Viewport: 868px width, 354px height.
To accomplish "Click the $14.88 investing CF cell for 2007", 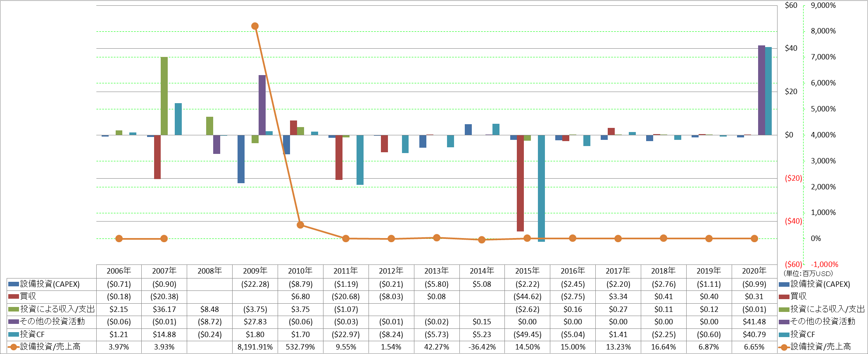I will pos(164,335).
